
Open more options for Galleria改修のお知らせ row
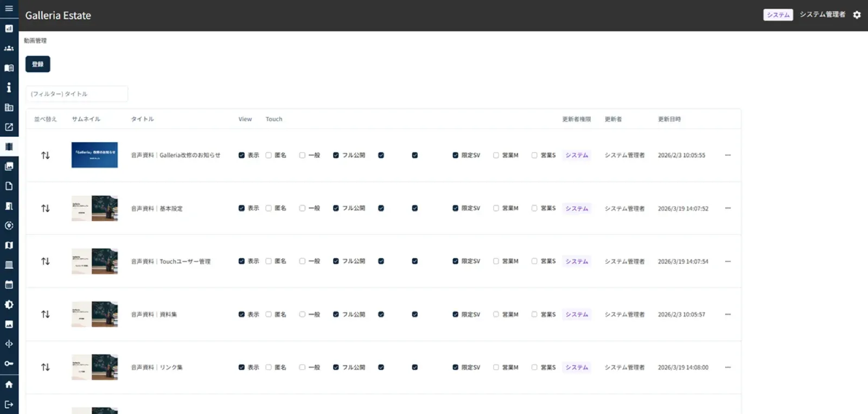(727, 155)
